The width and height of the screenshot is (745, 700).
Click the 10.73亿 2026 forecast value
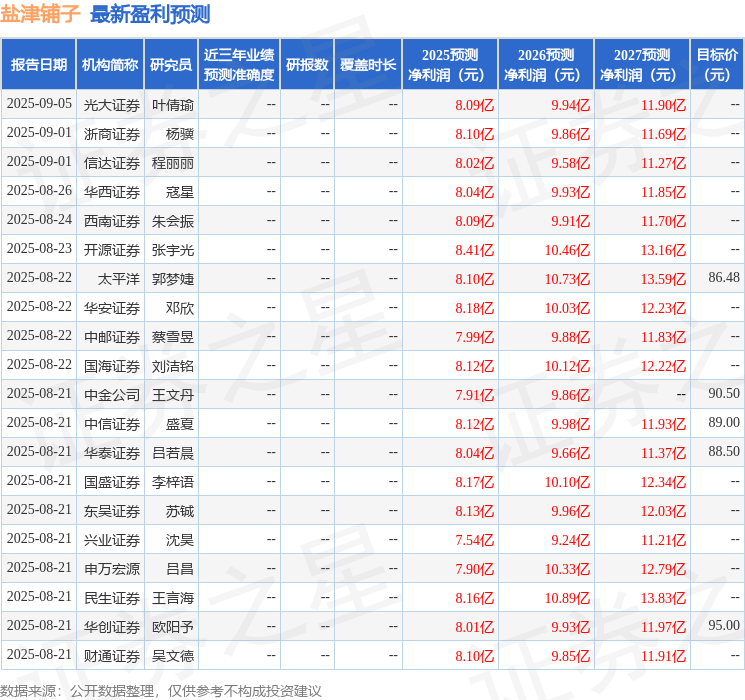click(567, 279)
